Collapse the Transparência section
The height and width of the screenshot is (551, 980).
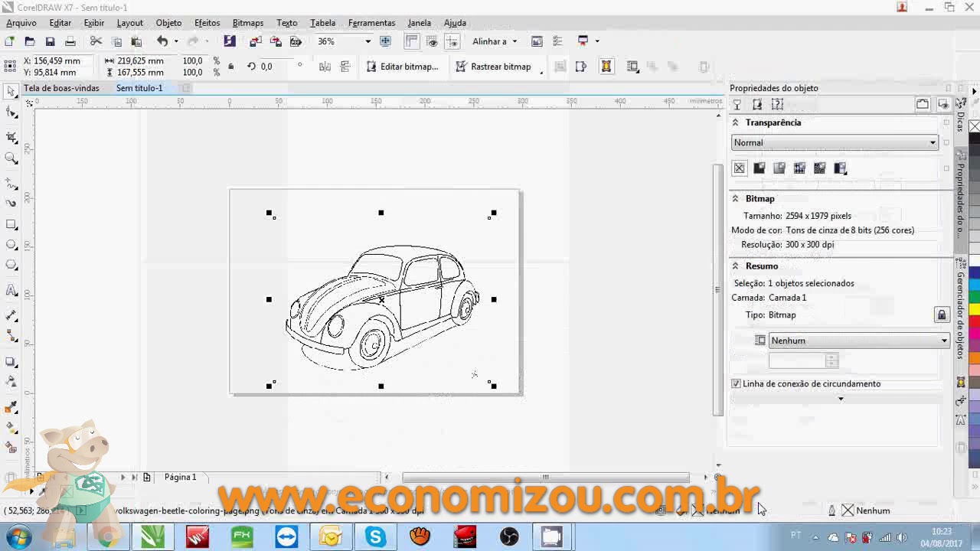[736, 122]
